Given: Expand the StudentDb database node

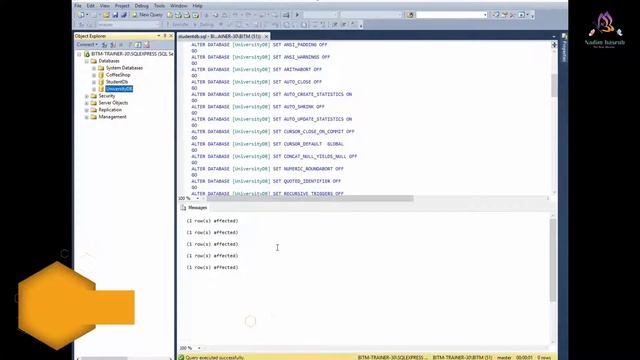Looking at the screenshot, I should [94, 82].
